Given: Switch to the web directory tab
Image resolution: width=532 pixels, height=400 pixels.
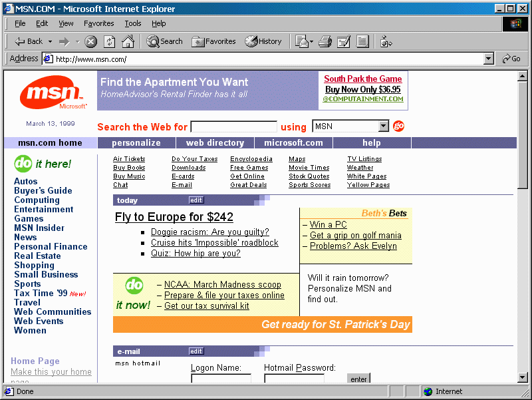Looking at the screenshot, I should pyautogui.click(x=215, y=142).
